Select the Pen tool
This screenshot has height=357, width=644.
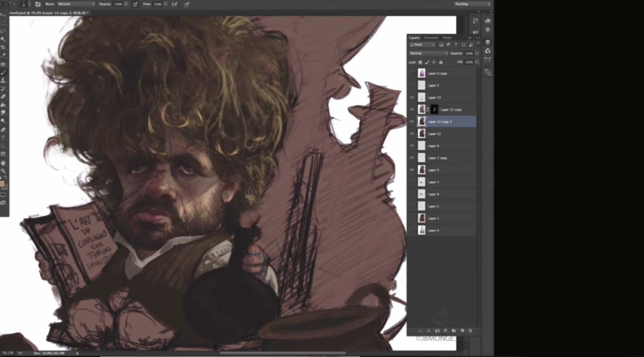click(x=3, y=130)
